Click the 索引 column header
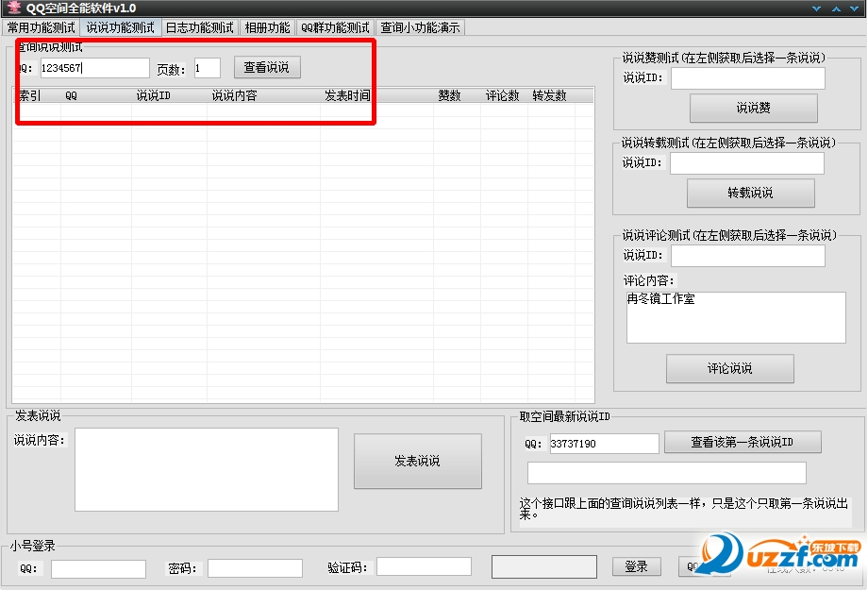868x590 pixels. coord(37,95)
